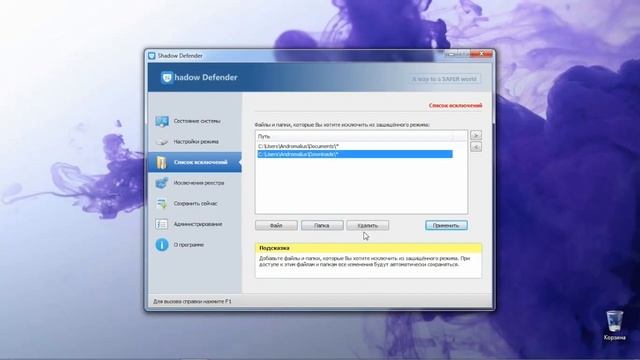Screen dimensions: 640x360
Task: Click the Список исключений folder icon
Action: (162, 162)
